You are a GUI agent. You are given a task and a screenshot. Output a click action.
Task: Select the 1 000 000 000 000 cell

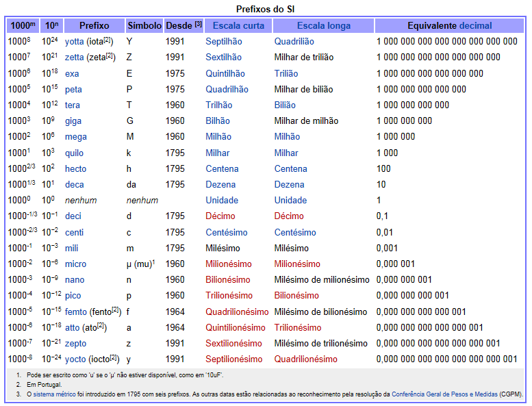[x=413, y=105]
